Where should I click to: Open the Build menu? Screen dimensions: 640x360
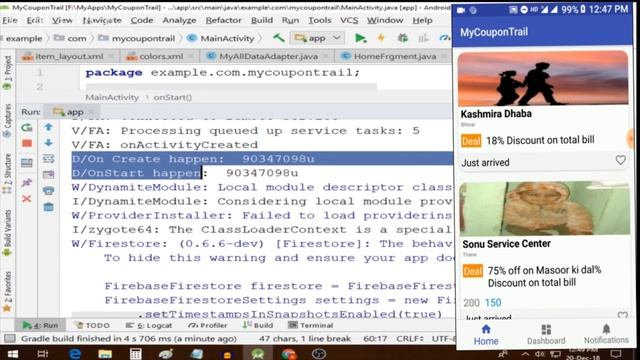pos(262,20)
